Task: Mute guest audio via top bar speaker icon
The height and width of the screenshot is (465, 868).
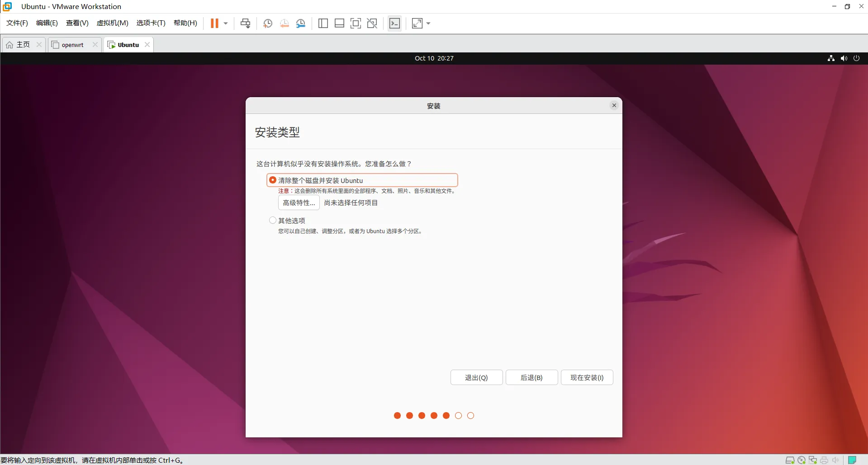Action: click(844, 58)
